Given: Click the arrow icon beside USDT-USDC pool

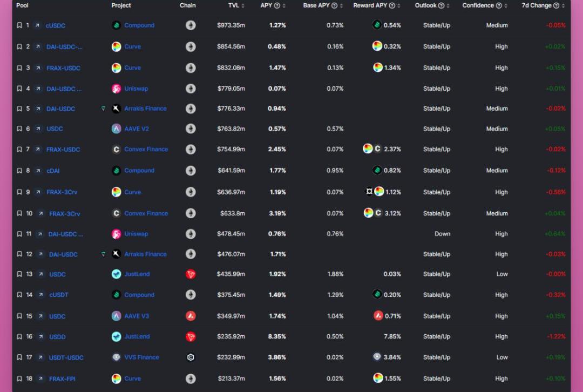Looking at the screenshot, I should point(41,357).
